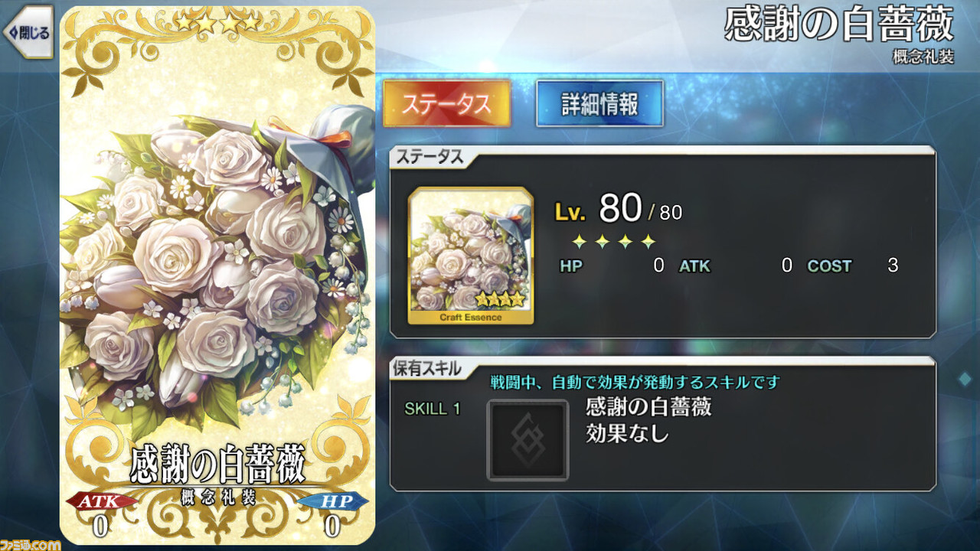This screenshot has width=980, height=551.
Task: Tap the 感謝の白薔薇 title at the top right
Action: (839, 26)
